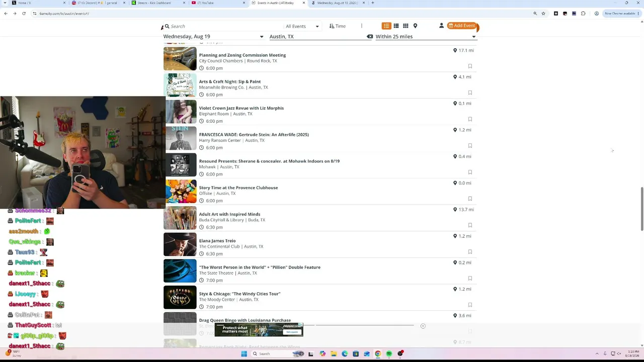Image resolution: width=644 pixels, height=362 pixels.
Task: Open Styx & Chicago: The Windy Cities Tour
Action: coord(239,294)
